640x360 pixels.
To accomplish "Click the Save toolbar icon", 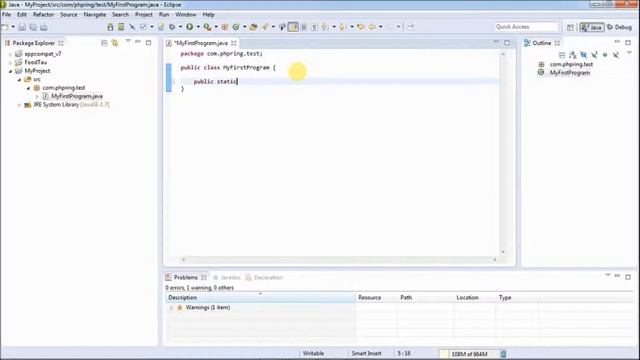I will point(22,27).
